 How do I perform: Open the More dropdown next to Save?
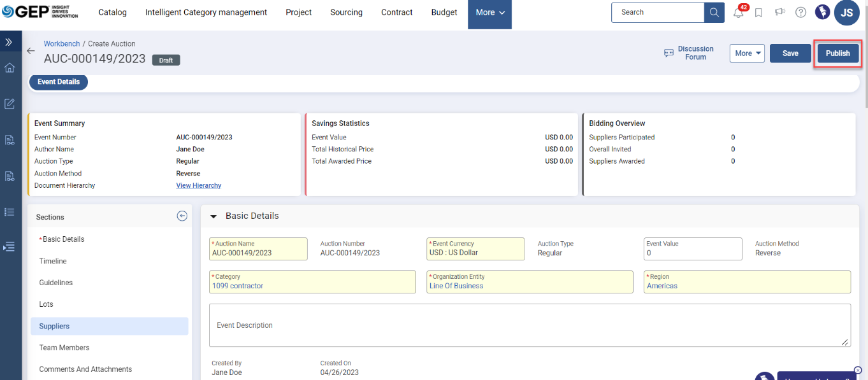(x=747, y=53)
